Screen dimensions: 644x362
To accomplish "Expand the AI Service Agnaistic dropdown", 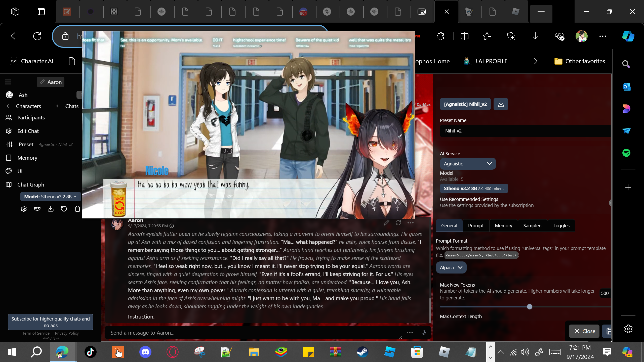I will point(468,164).
